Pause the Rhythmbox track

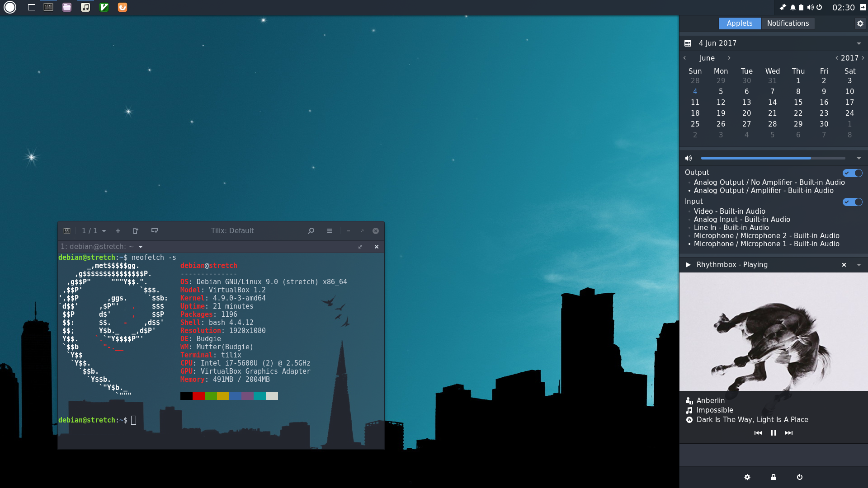(774, 433)
